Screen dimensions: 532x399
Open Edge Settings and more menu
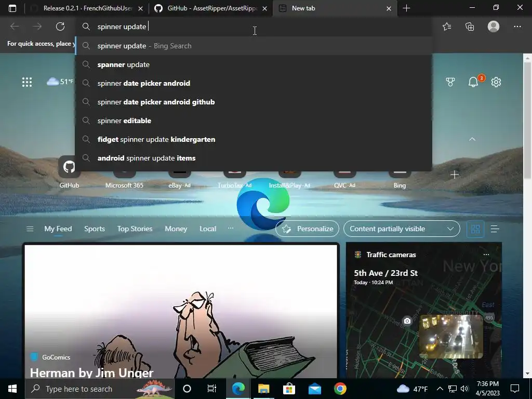pyautogui.click(x=517, y=26)
